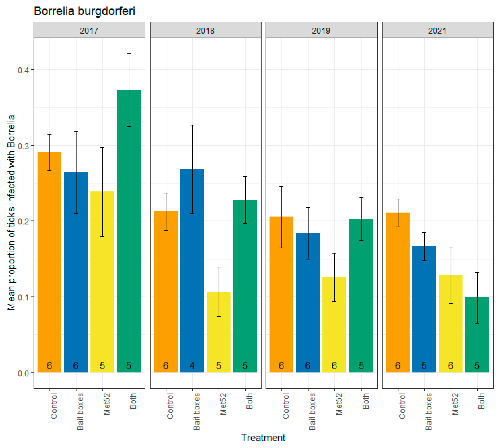Click sample size 4 in 2018 blue bar

click(192, 366)
